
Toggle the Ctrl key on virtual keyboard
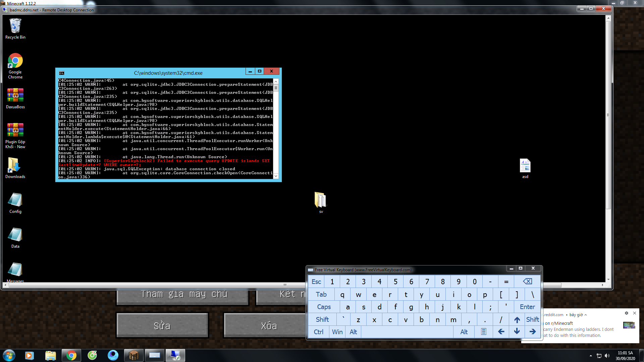coord(318,332)
